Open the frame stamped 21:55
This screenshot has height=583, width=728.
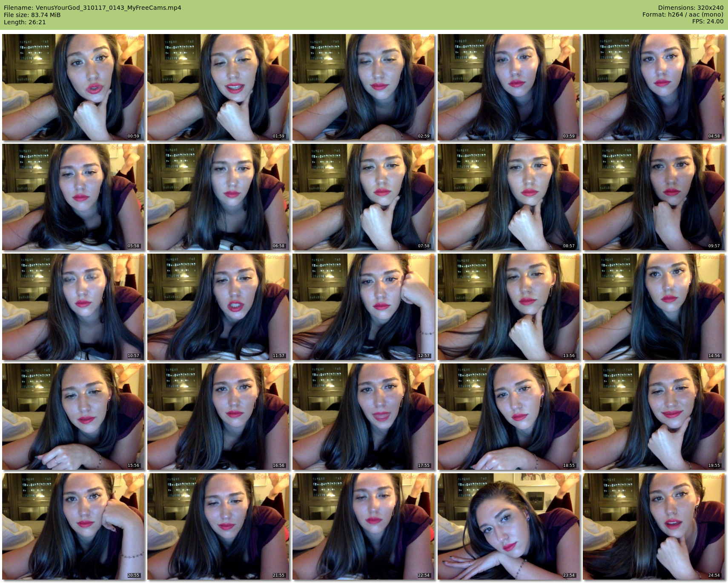[x=218, y=526]
